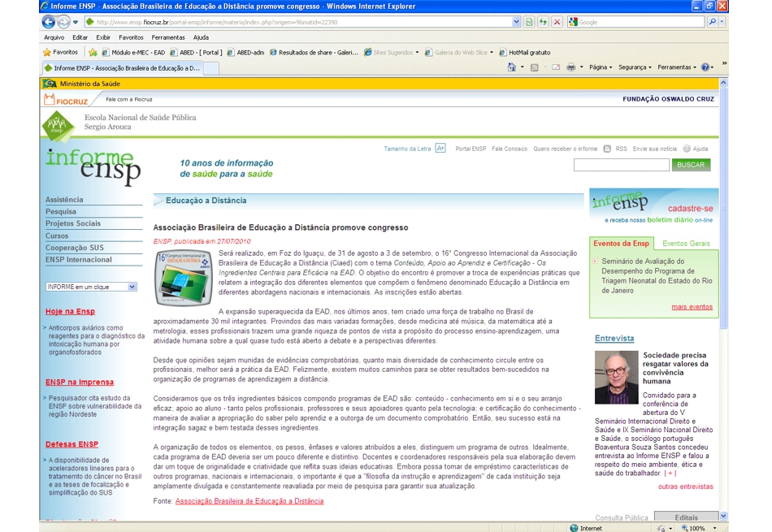Stop loading with the red X icon

tap(557, 22)
